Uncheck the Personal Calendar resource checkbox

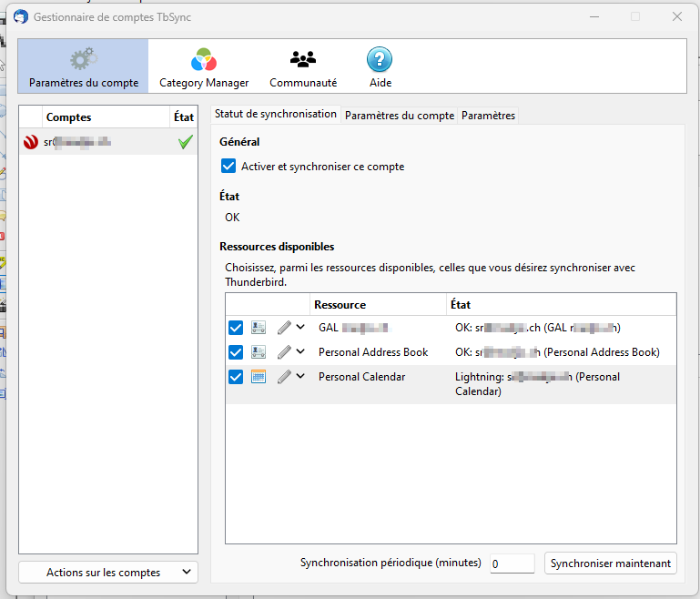pos(236,377)
